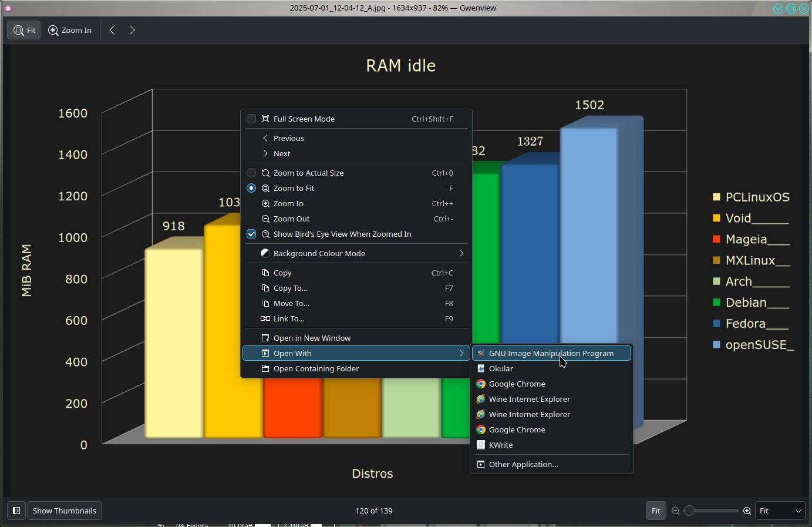812x527 pixels.
Task: Click the Zoom In icon in context menu
Action: [265, 203]
